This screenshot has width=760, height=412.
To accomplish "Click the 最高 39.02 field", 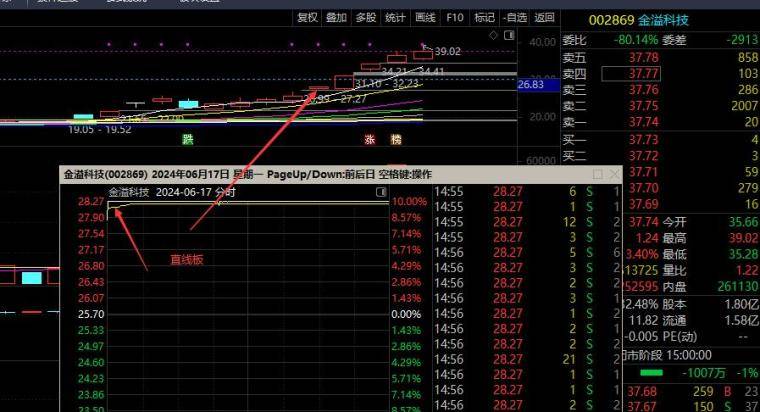I will pyautogui.click(x=710, y=238).
